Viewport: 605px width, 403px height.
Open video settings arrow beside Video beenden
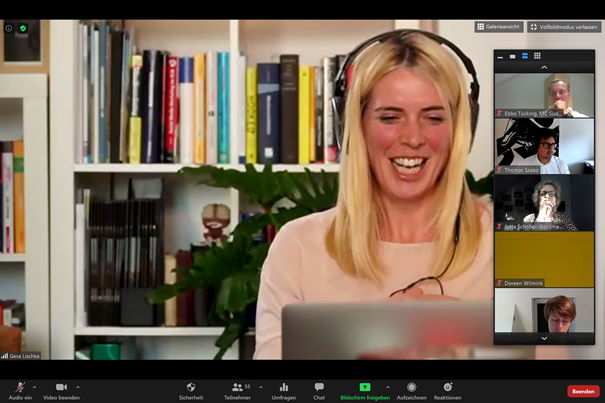pos(78,386)
